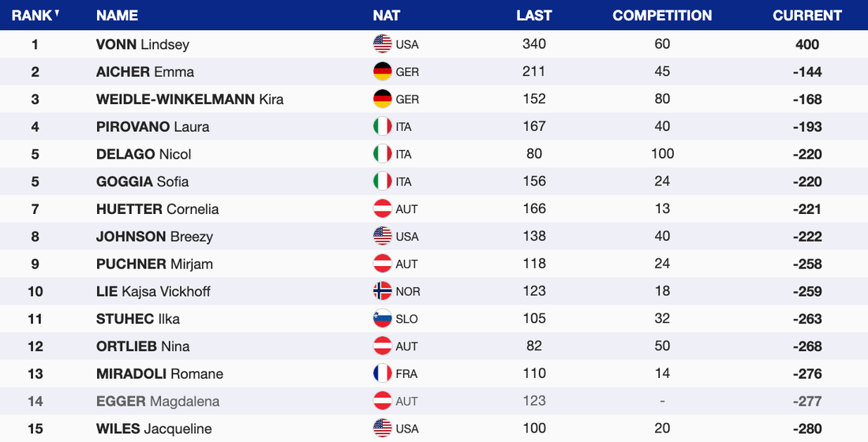Sort by the COMPETITION column header
The width and height of the screenshot is (868, 442).
tap(662, 15)
